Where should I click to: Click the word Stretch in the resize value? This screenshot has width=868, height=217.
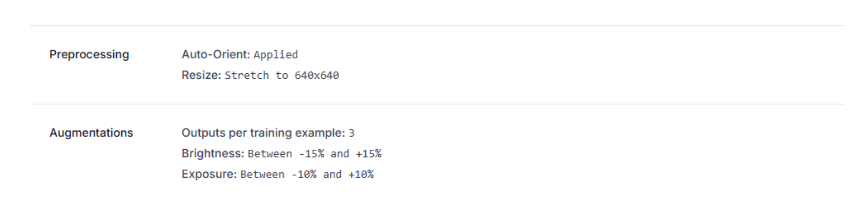point(247,75)
